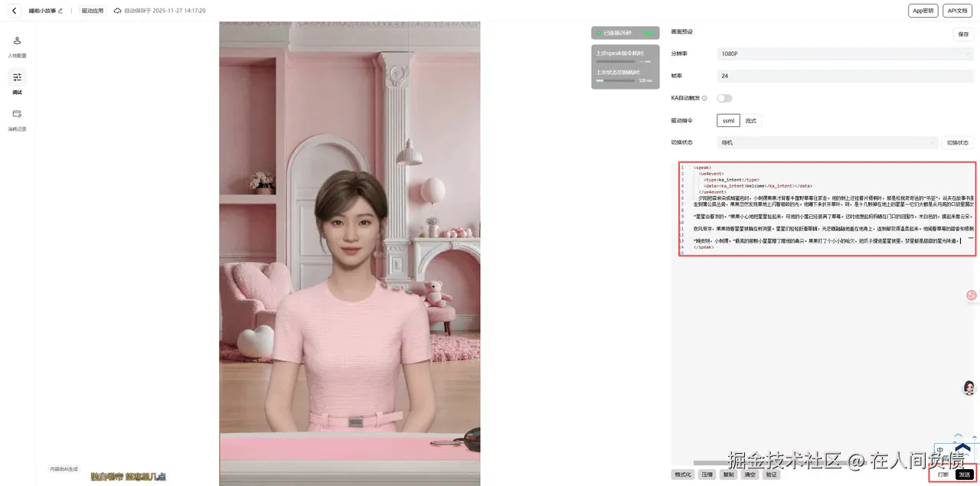Click the 压缩 button

(707, 475)
